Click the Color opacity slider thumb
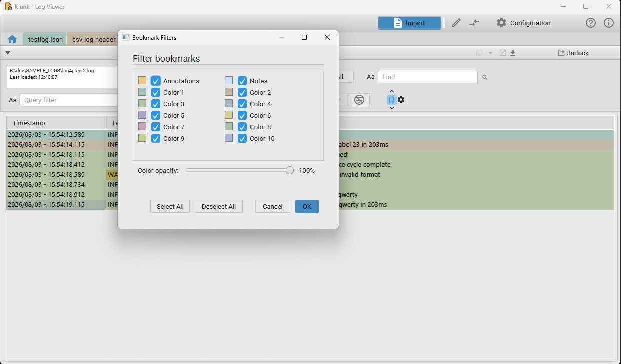The image size is (621, 364). (x=290, y=170)
